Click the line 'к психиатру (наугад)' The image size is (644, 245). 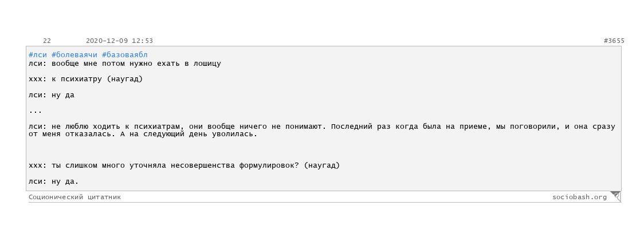click(85, 79)
